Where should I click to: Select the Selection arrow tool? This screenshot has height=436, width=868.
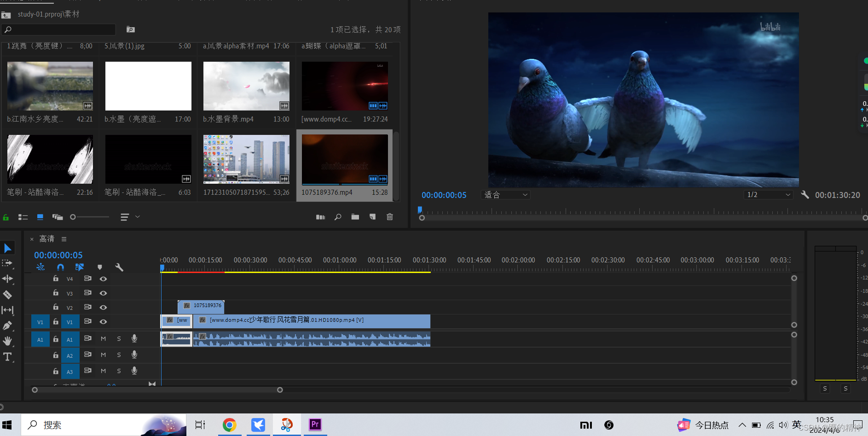pyautogui.click(x=8, y=248)
